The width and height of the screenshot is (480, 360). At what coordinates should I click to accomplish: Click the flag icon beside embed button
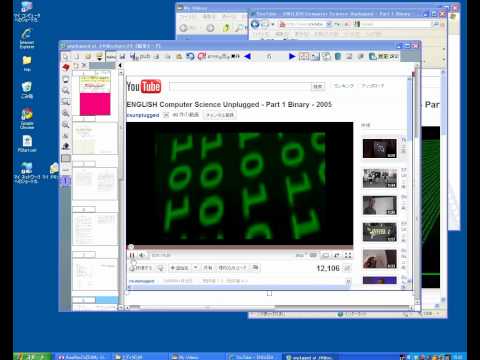[255, 268]
